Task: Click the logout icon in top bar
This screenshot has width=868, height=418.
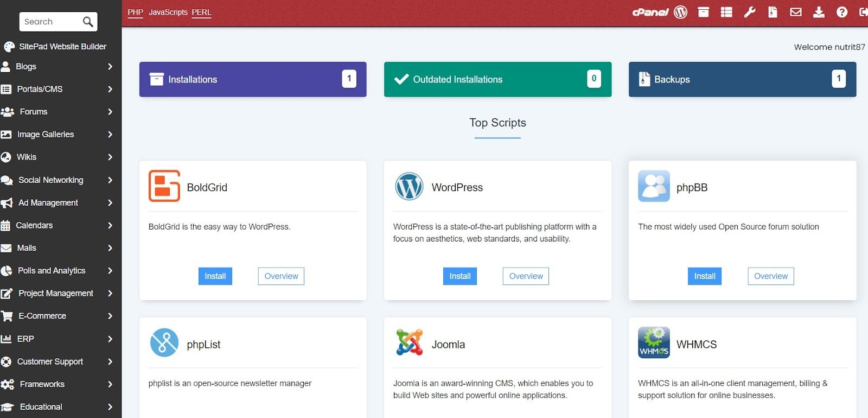Action: click(x=864, y=12)
